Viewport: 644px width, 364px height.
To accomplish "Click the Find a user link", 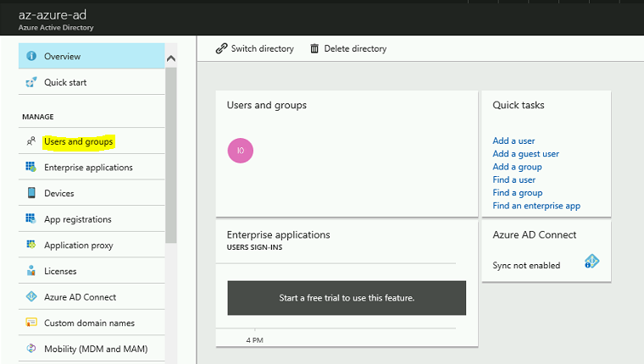I will (514, 179).
